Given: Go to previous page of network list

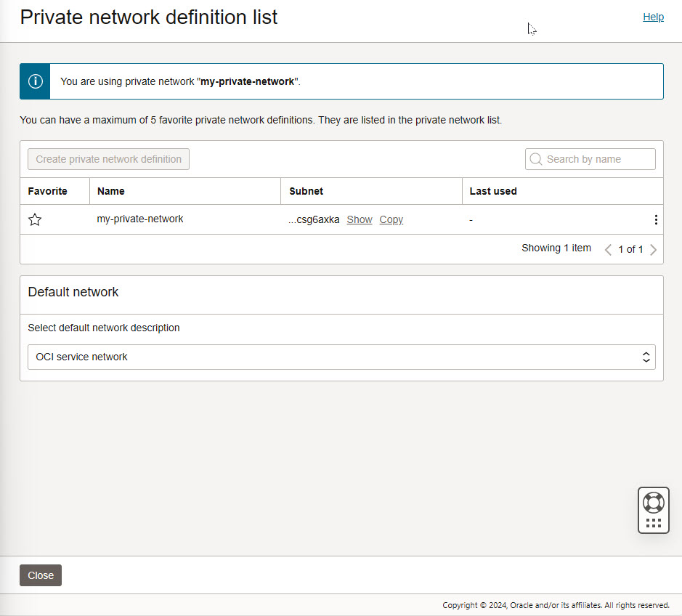Looking at the screenshot, I should 608,249.
